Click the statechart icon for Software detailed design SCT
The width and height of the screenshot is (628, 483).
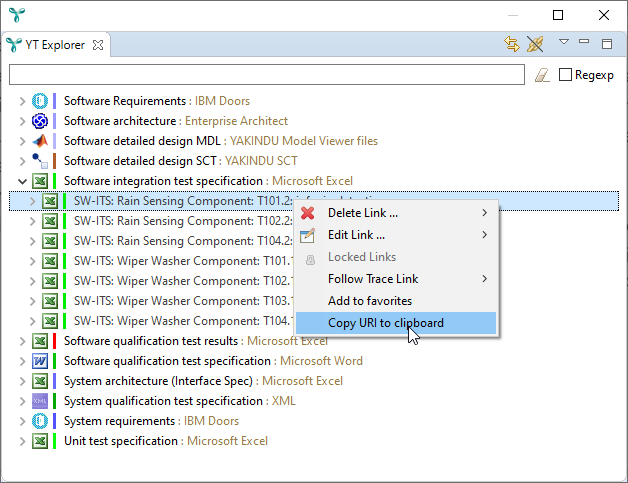pyautogui.click(x=40, y=161)
